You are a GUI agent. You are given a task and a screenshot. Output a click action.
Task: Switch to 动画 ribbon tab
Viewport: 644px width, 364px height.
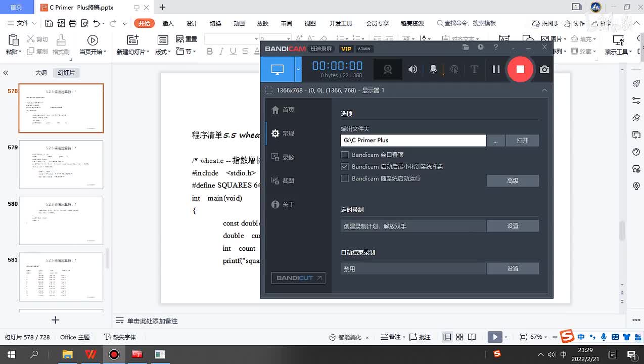(x=239, y=23)
